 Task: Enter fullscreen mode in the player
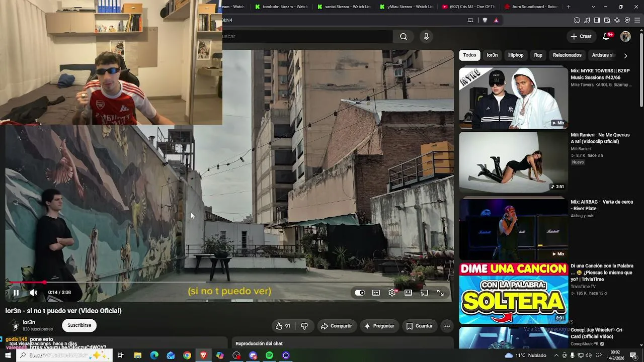440,293
